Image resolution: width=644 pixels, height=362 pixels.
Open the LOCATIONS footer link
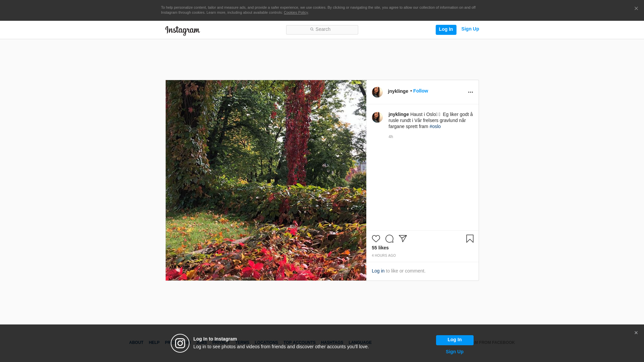tap(266, 343)
